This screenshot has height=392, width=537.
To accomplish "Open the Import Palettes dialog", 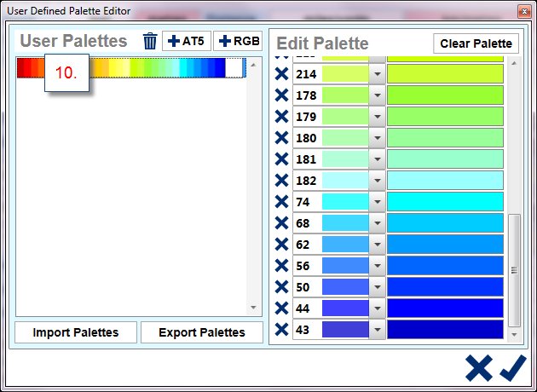I will (75, 332).
